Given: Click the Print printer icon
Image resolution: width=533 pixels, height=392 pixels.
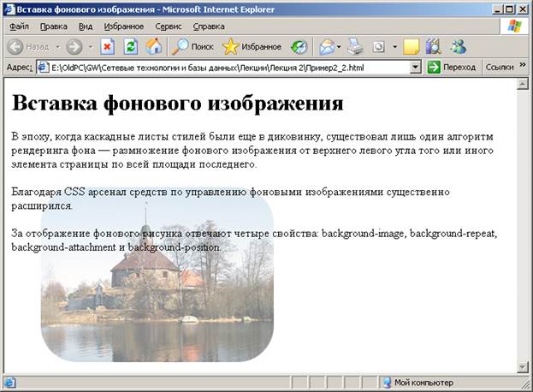Looking at the screenshot, I should click(355, 46).
